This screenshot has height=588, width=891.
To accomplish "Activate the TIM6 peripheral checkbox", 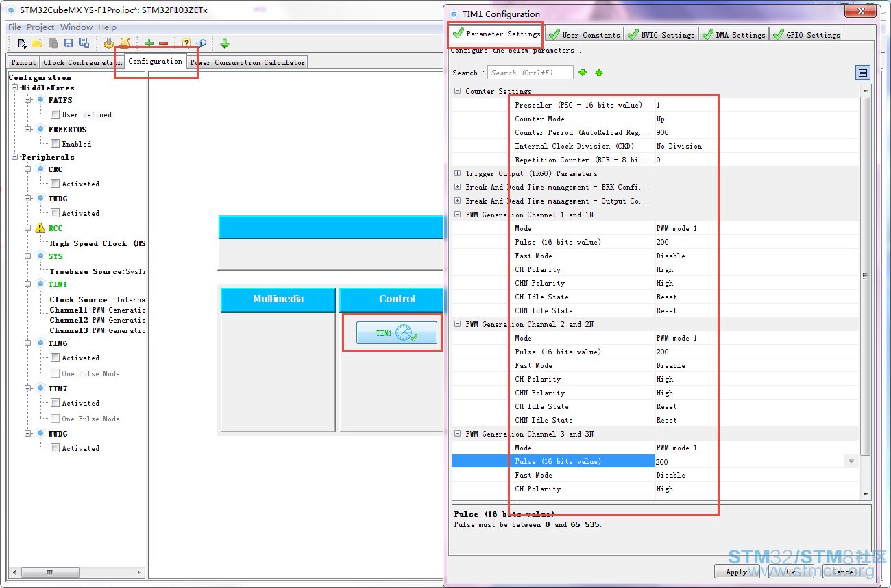I will (55, 358).
